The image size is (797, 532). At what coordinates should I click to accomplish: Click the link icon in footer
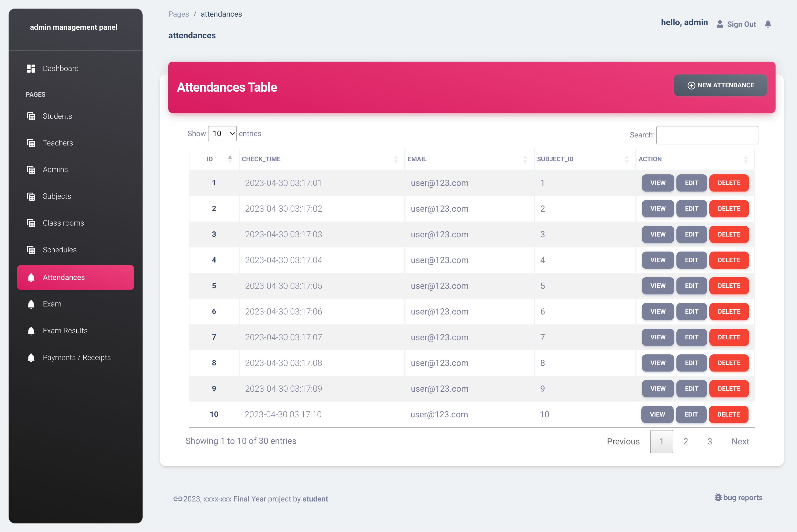177,499
